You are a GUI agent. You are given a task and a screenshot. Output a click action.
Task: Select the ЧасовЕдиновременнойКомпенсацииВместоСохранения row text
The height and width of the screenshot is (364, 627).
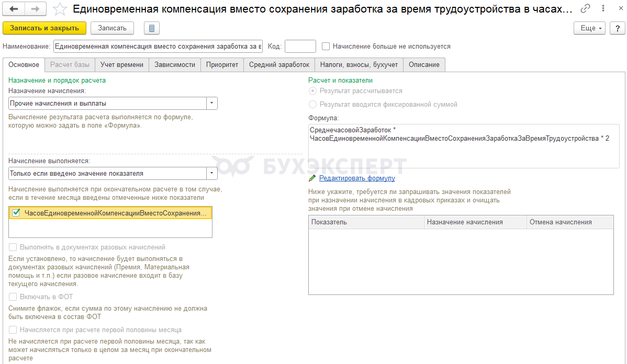click(116, 213)
